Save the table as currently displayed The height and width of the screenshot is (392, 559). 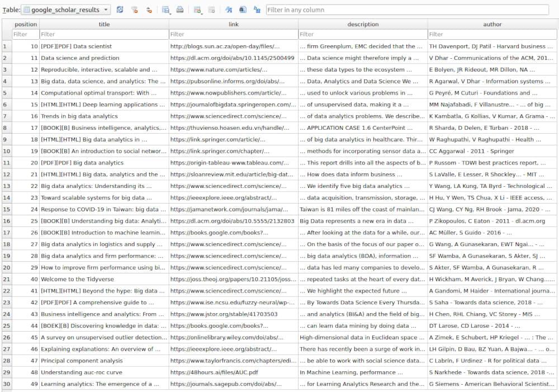[165, 8]
